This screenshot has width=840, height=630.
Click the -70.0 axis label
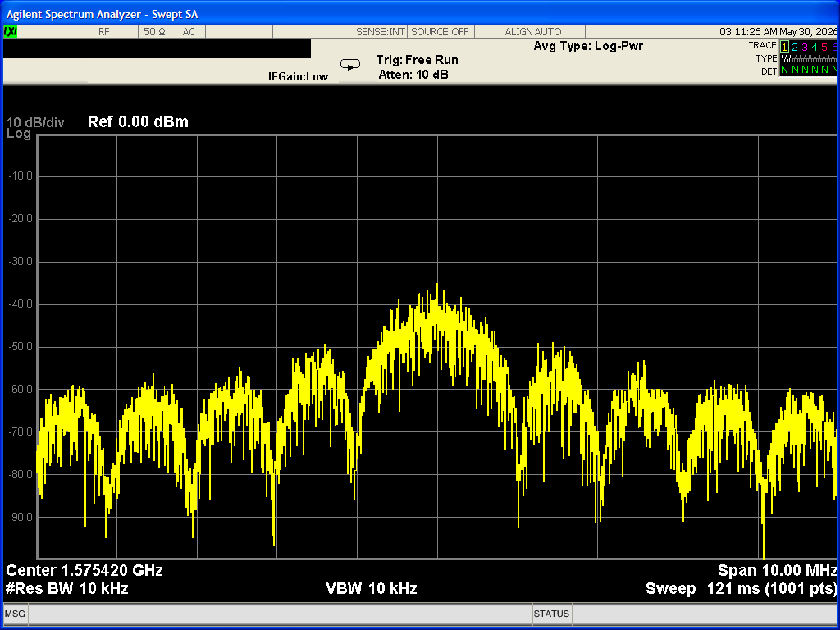[21, 431]
